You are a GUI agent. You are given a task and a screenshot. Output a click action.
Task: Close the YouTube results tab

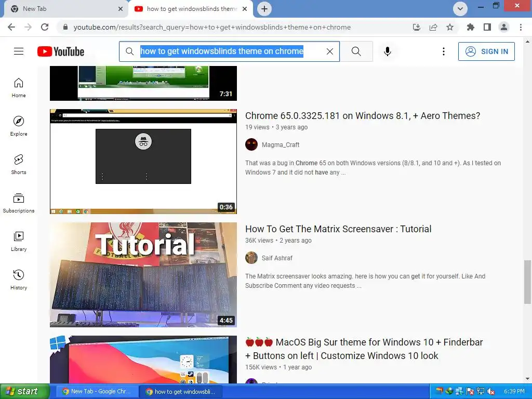pos(245,9)
